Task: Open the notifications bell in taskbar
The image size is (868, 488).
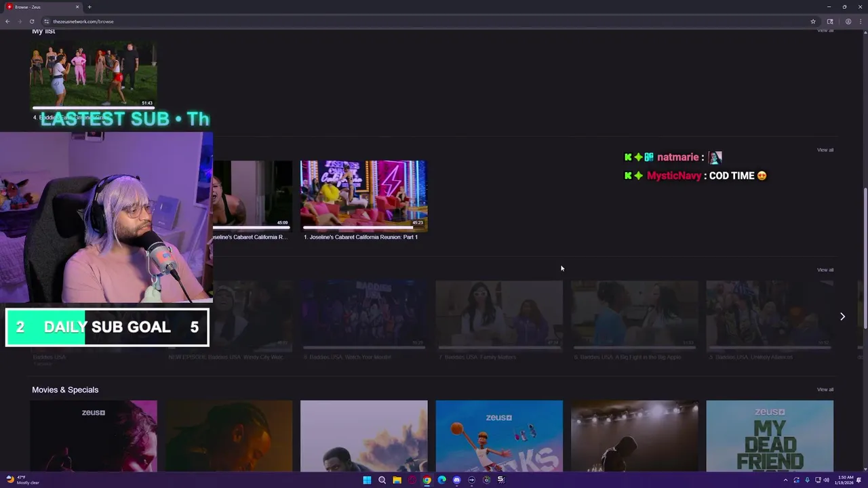Action: click(x=859, y=480)
